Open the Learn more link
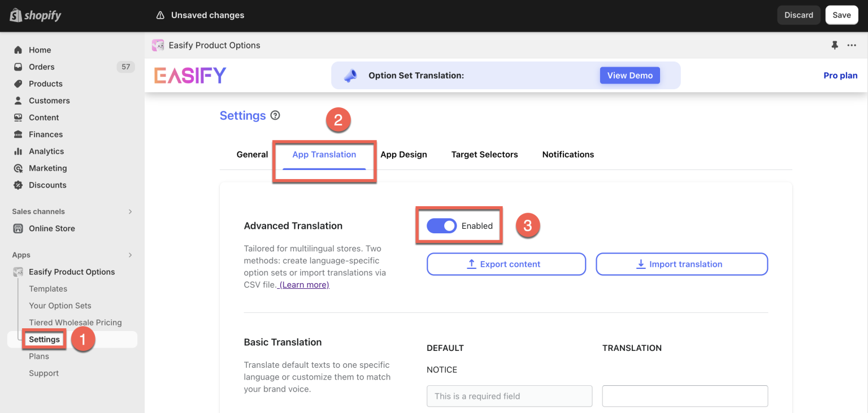This screenshot has width=868, height=413. [x=303, y=284]
